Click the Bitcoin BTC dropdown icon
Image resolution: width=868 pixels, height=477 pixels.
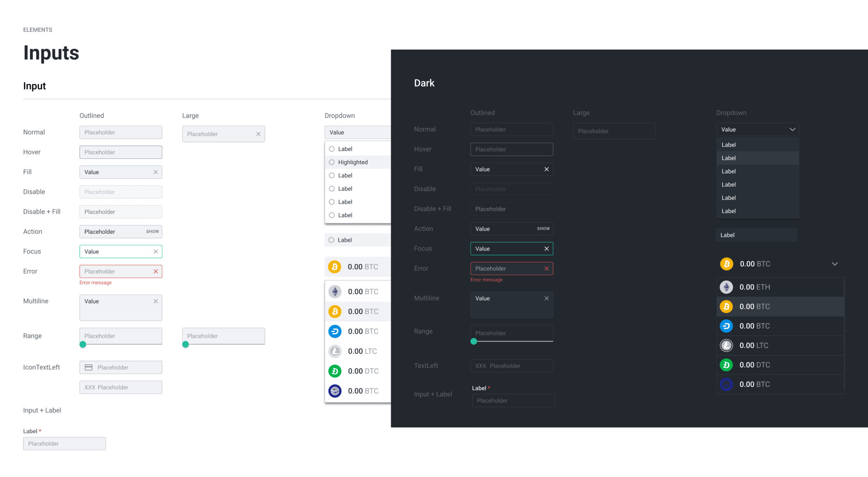(835, 264)
